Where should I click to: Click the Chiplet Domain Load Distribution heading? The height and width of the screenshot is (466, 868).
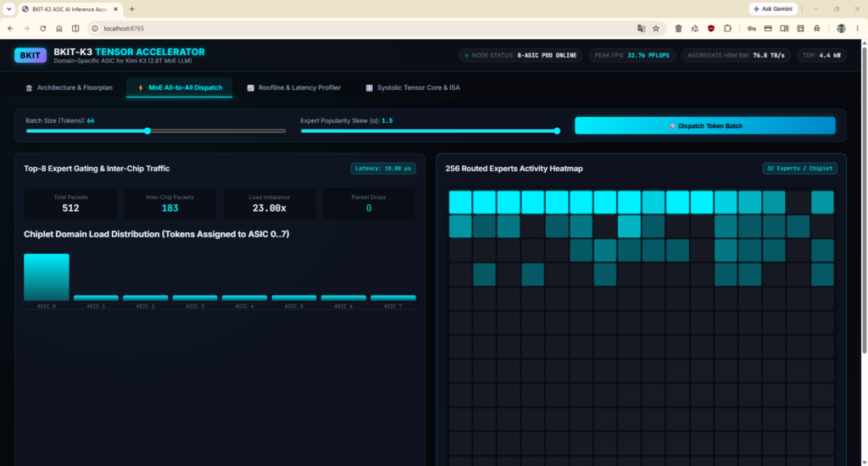click(x=157, y=234)
